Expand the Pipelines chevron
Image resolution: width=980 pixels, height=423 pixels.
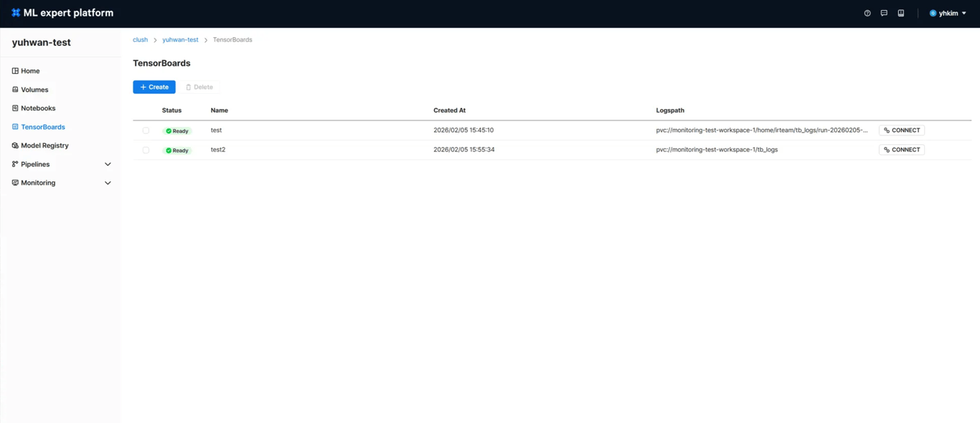point(108,164)
